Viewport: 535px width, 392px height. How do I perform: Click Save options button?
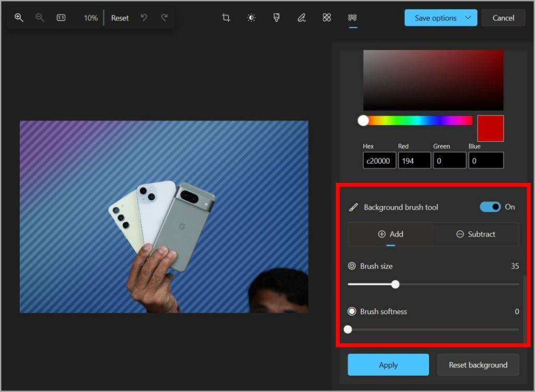click(x=435, y=18)
